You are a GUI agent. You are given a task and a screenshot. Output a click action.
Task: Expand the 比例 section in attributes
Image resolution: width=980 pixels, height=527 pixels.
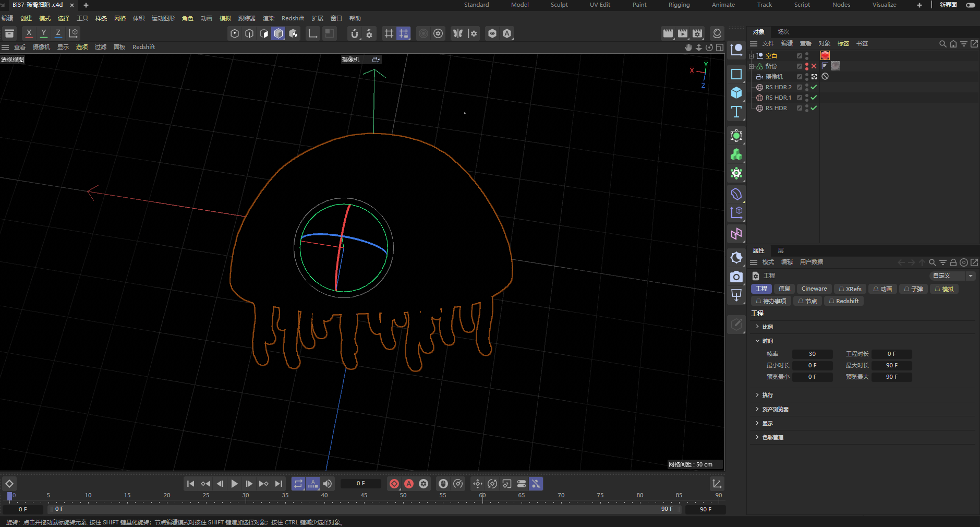pyautogui.click(x=757, y=327)
